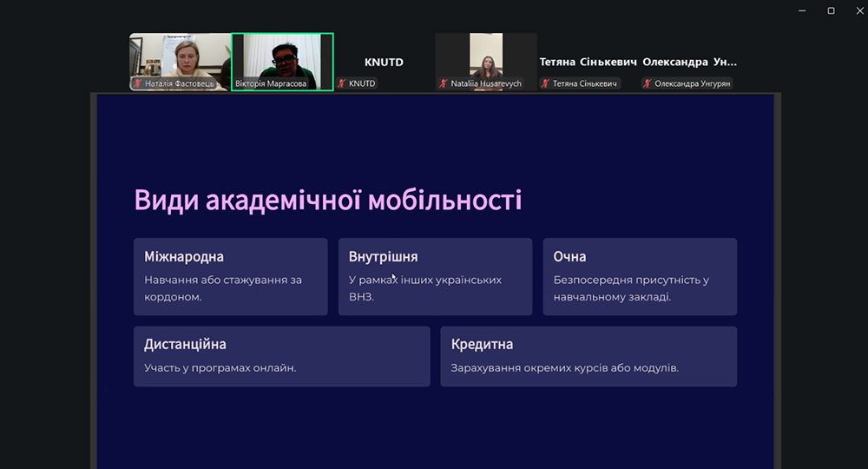Select the KNUTD participant tile
Image resolution: width=868 pixels, height=469 pixels.
[x=384, y=63]
